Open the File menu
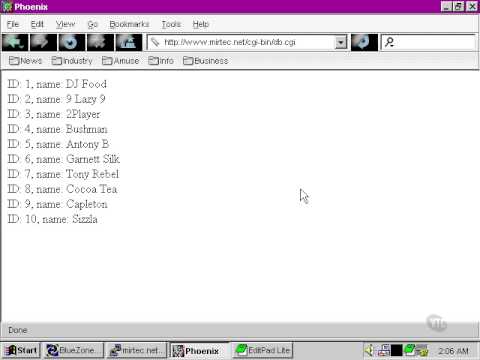The width and height of the screenshot is (480, 360). coord(13,24)
